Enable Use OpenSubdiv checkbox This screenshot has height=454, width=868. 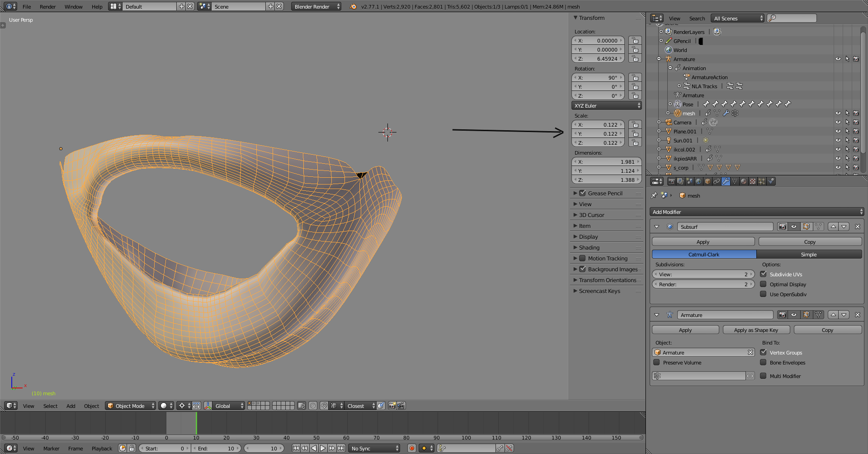pyautogui.click(x=763, y=294)
